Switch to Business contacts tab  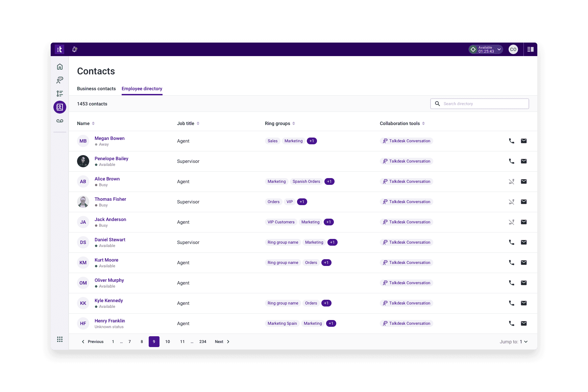[x=96, y=89]
